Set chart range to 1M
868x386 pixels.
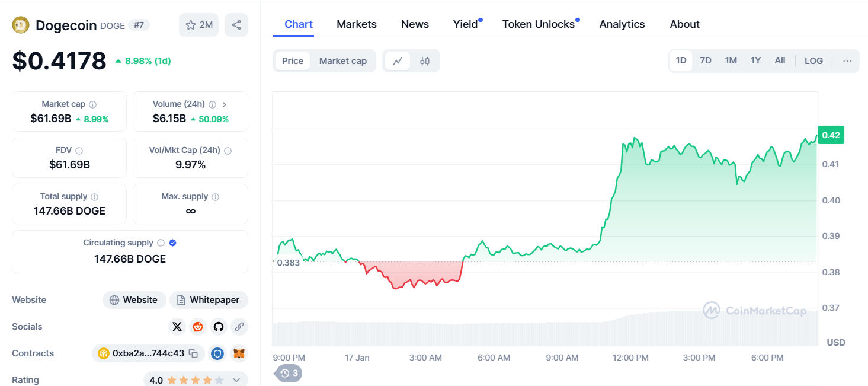731,60
